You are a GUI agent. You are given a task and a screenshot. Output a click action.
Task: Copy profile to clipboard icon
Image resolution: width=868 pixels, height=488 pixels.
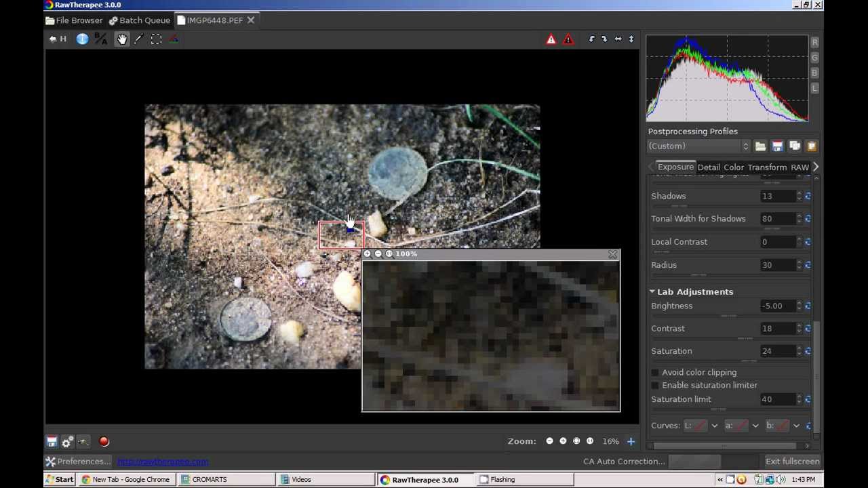795,146
